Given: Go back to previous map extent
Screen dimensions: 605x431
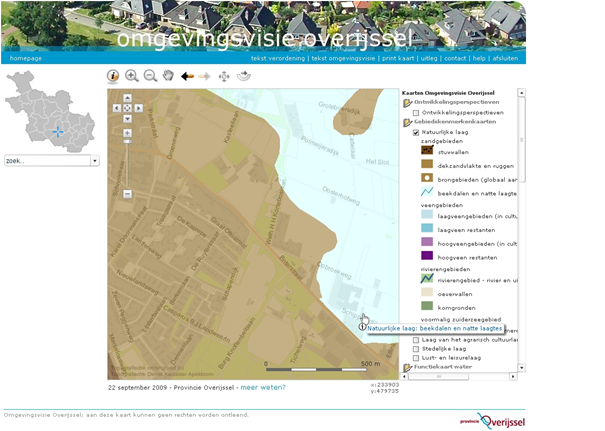Looking at the screenshot, I should click(187, 76).
